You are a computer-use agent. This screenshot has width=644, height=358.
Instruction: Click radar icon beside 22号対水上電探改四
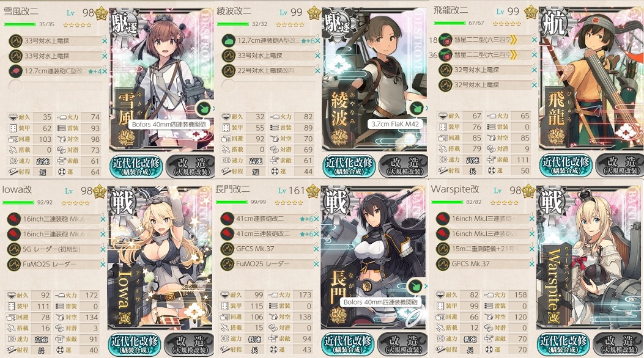[x=228, y=70]
